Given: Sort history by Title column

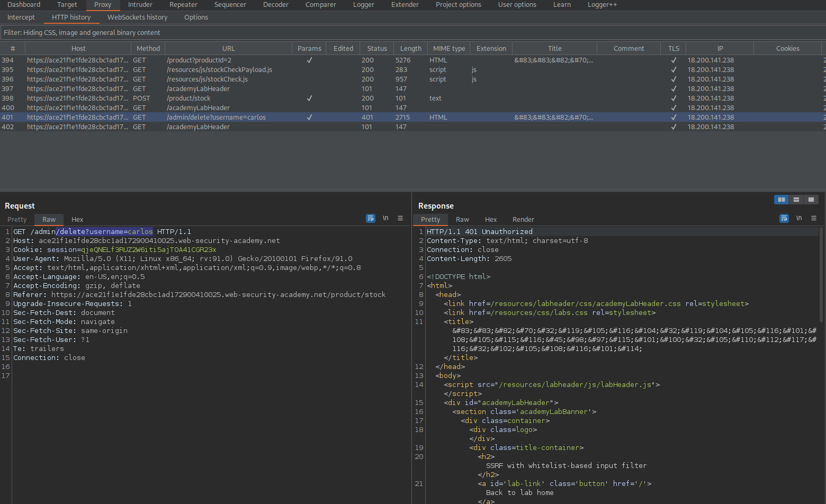Looking at the screenshot, I should pyautogui.click(x=555, y=48).
